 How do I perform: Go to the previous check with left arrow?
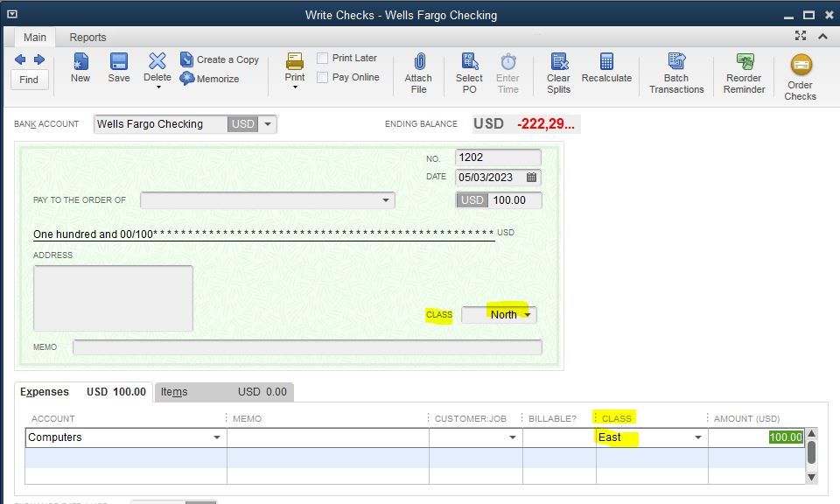click(20, 59)
